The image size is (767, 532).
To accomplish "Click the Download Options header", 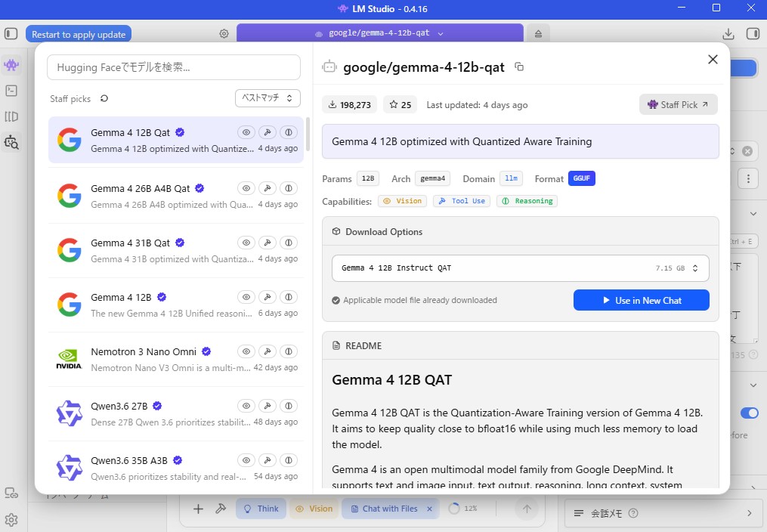I will point(520,232).
